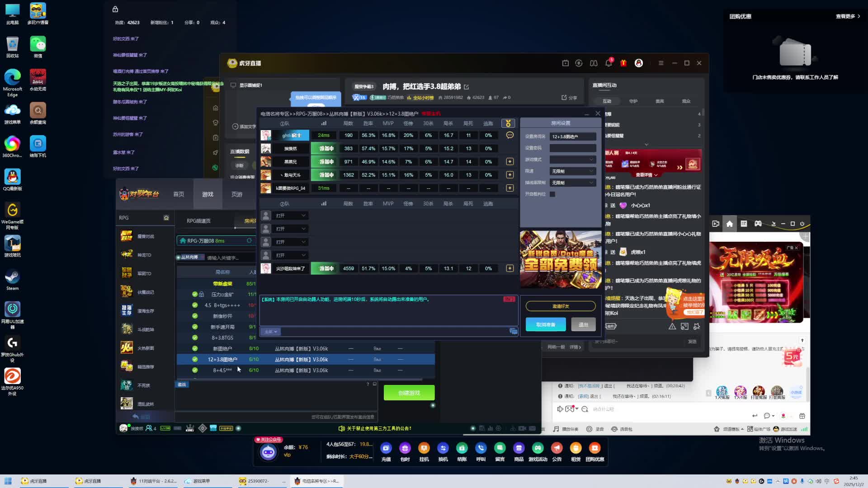Viewport: 868px width, 488px height.
Task: Open the 公告 announcement icon
Action: [557, 448]
